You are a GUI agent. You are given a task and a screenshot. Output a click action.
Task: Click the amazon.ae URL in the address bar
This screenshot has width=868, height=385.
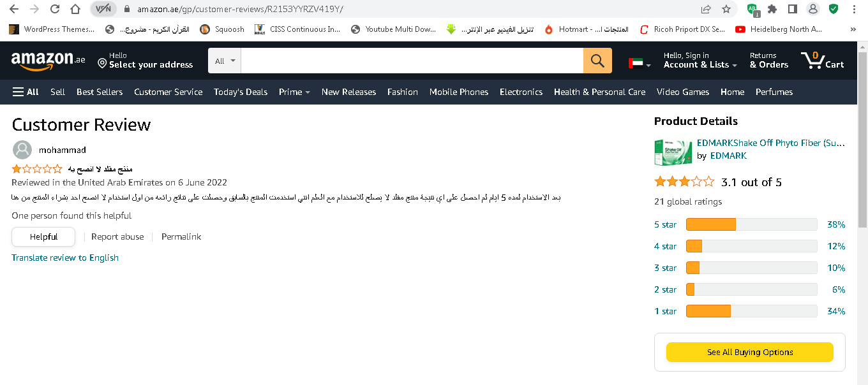[240, 10]
